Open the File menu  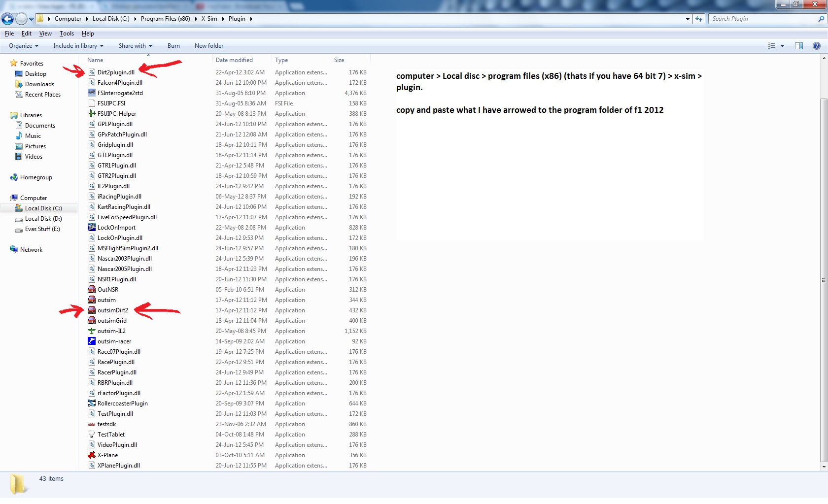pyautogui.click(x=9, y=34)
